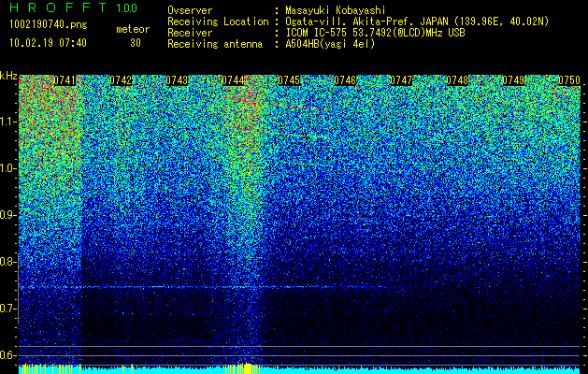Click the 0742 time marker

[121, 80]
